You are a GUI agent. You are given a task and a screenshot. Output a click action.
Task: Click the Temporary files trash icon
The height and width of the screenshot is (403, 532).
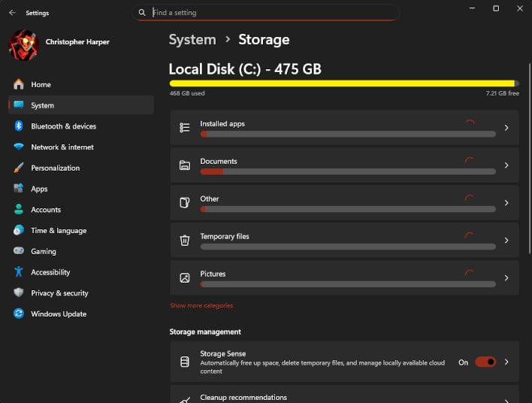tap(185, 241)
